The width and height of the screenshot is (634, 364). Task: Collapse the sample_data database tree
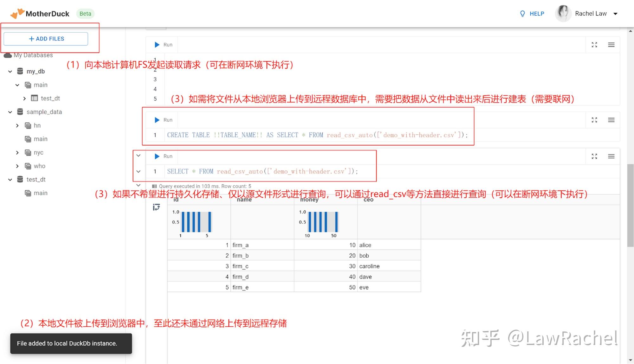tap(9, 112)
